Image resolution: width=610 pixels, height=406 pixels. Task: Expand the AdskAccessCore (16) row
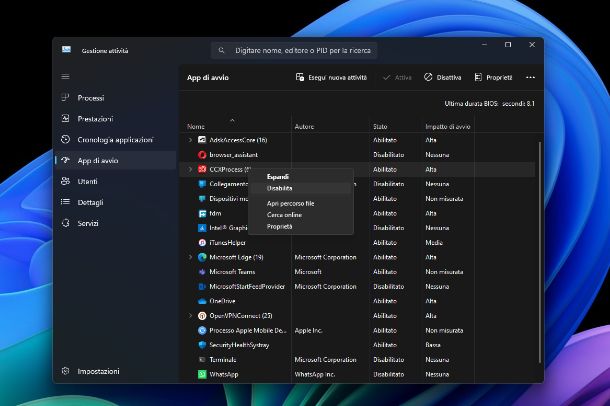point(190,140)
